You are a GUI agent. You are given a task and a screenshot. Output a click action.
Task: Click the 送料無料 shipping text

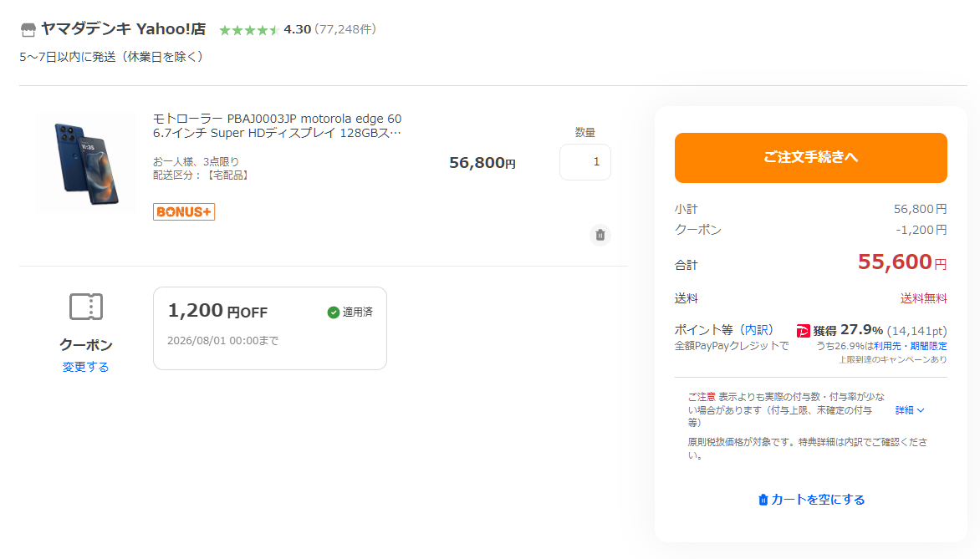point(923,298)
